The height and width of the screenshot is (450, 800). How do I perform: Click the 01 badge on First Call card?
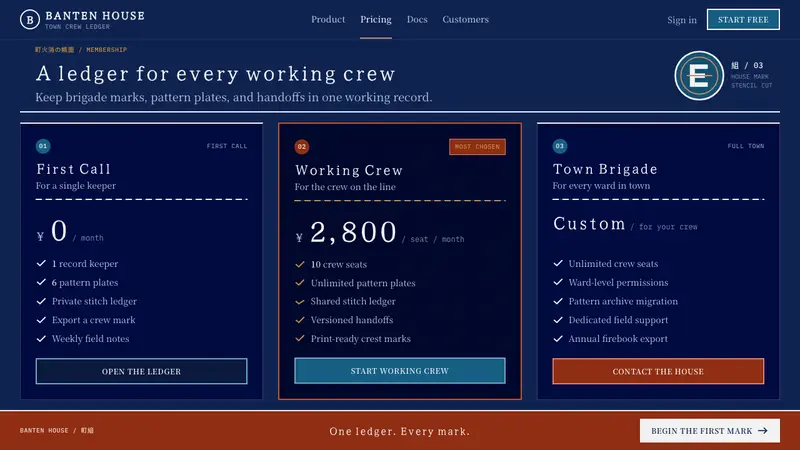pos(43,146)
